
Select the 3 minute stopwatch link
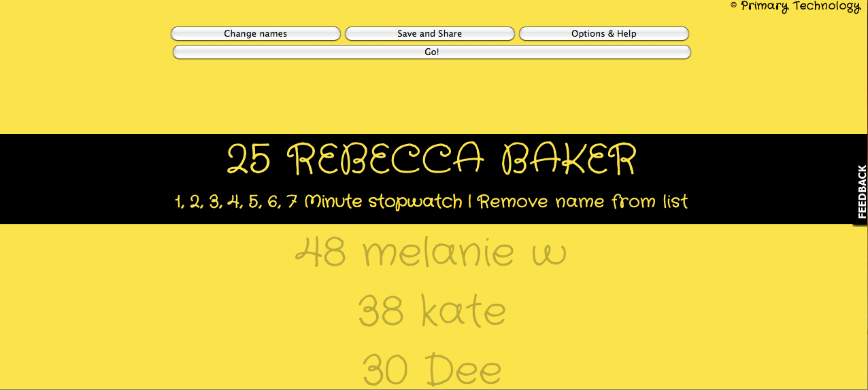click(215, 202)
